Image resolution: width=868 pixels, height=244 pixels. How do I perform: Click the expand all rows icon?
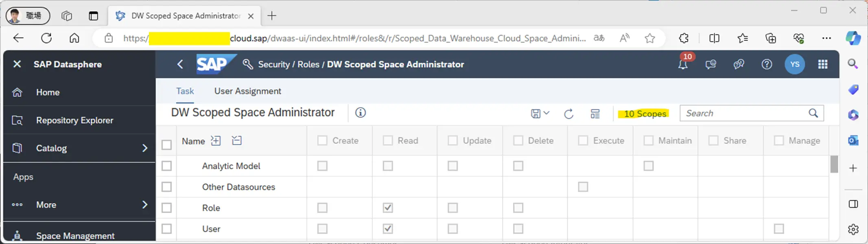[x=216, y=141]
